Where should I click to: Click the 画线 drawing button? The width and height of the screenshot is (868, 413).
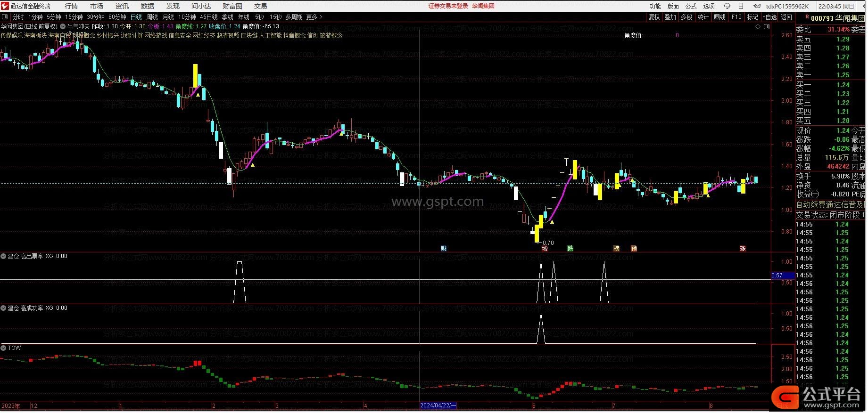coord(720,17)
